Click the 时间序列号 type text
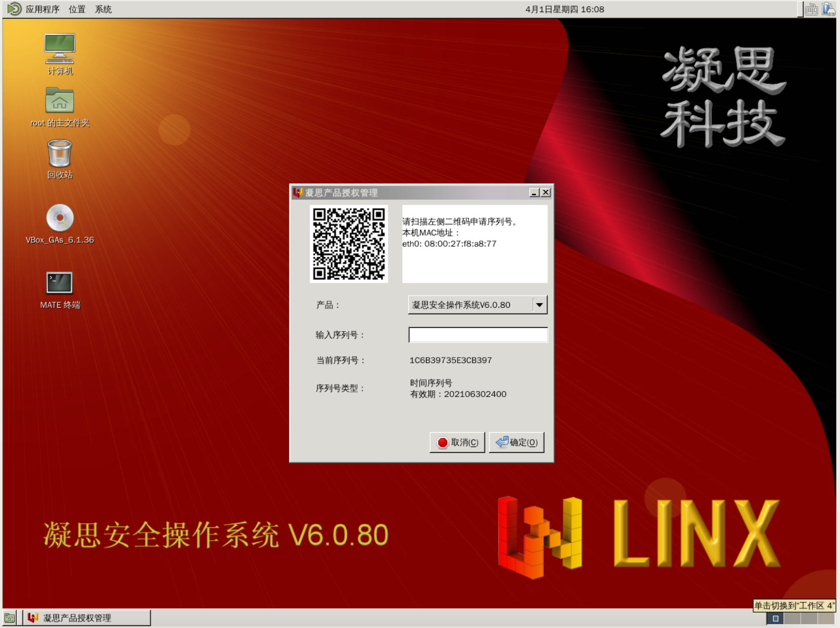 coord(431,382)
